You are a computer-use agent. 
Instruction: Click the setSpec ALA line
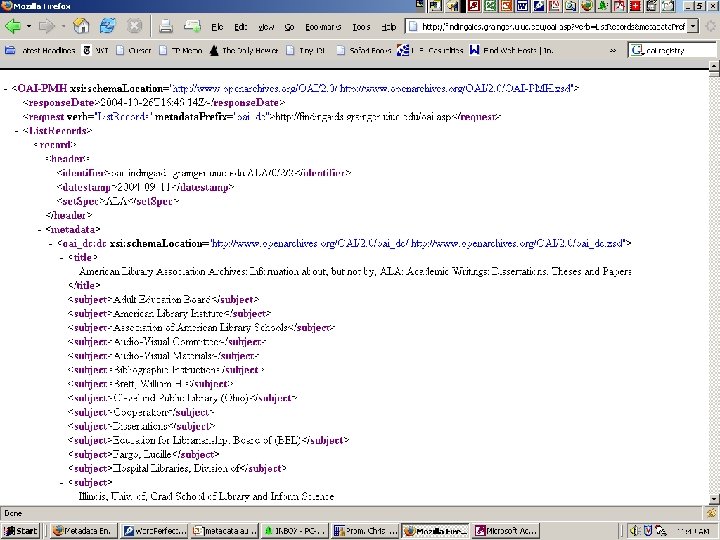(118, 202)
